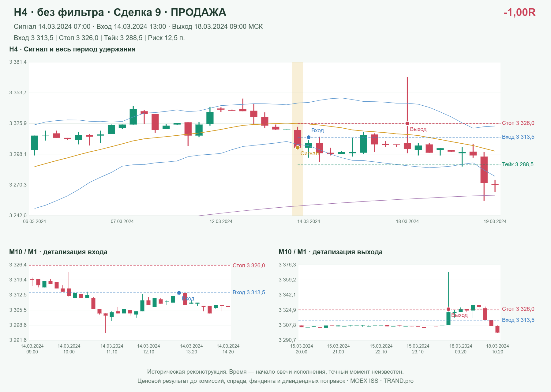Click heading 'M10 / M1 · детализация входа'
The height and width of the screenshot is (392, 551).
tap(58, 252)
